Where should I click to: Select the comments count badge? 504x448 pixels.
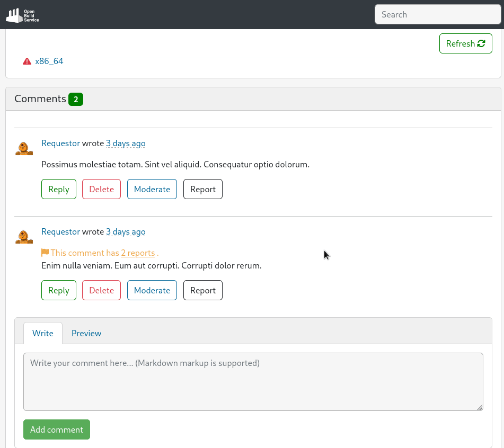pyautogui.click(x=76, y=98)
